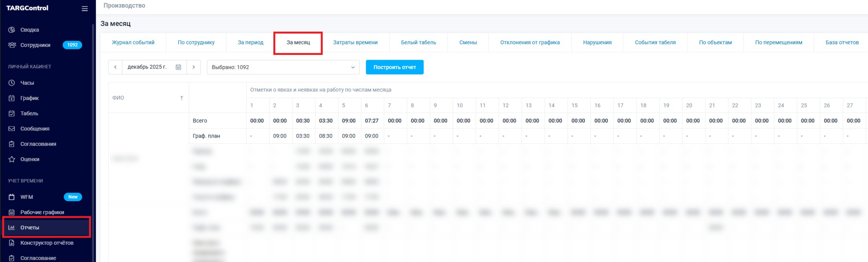The width and height of the screenshot is (868, 262).
Task: Open Часы using the clock icon
Action: tap(12, 83)
